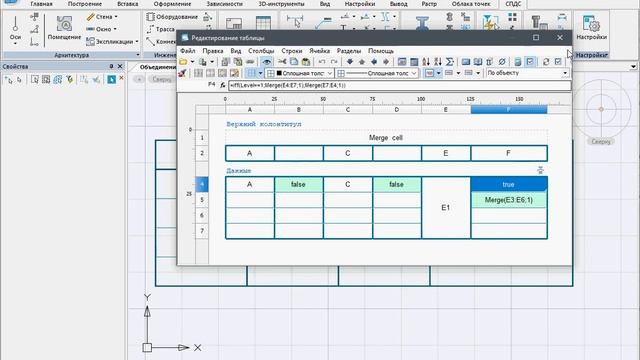Image resolution: width=640 pixels, height=360 pixels.
Task: Open text alignment dropdown arrow
Action: (438, 73)
